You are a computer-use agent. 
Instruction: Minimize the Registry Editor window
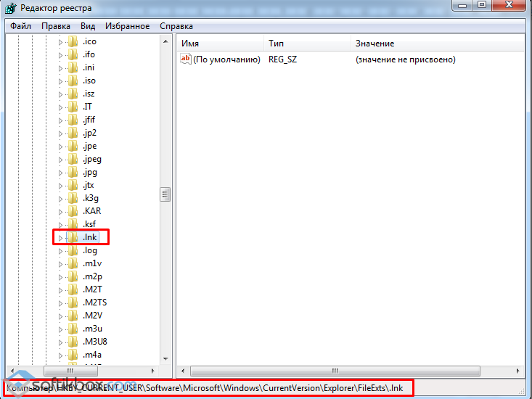[462, 5]
